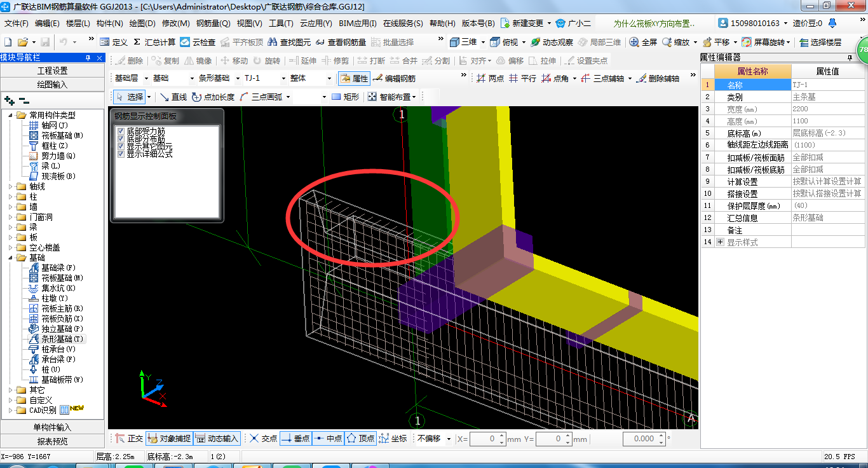Open 钢筋量(Q) menu
868x468 pixels.
point(214,24)
